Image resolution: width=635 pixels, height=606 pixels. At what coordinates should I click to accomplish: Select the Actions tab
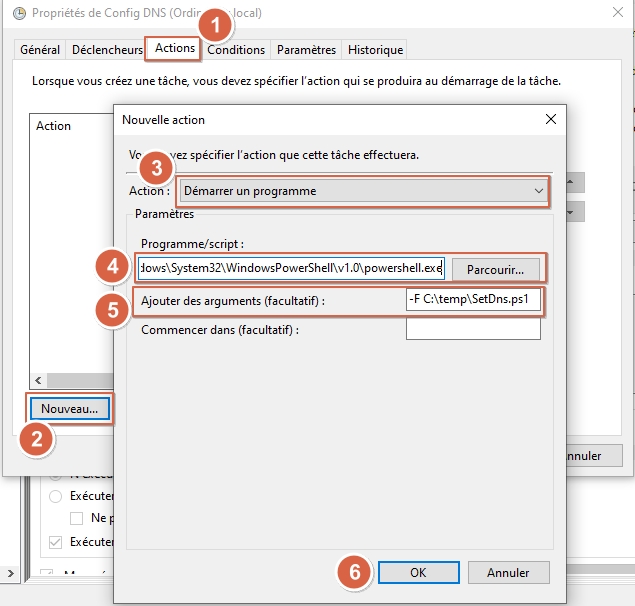[x=175, y=48]
